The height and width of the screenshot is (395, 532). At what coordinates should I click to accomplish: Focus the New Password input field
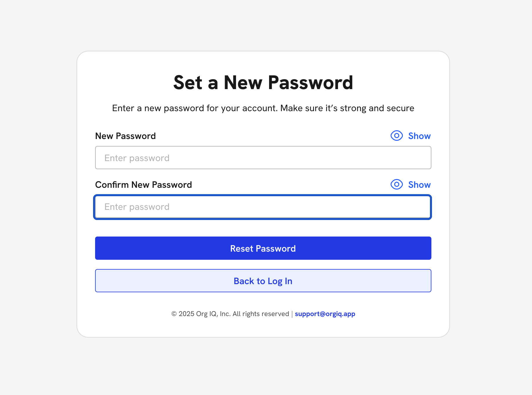coord(263,158)
